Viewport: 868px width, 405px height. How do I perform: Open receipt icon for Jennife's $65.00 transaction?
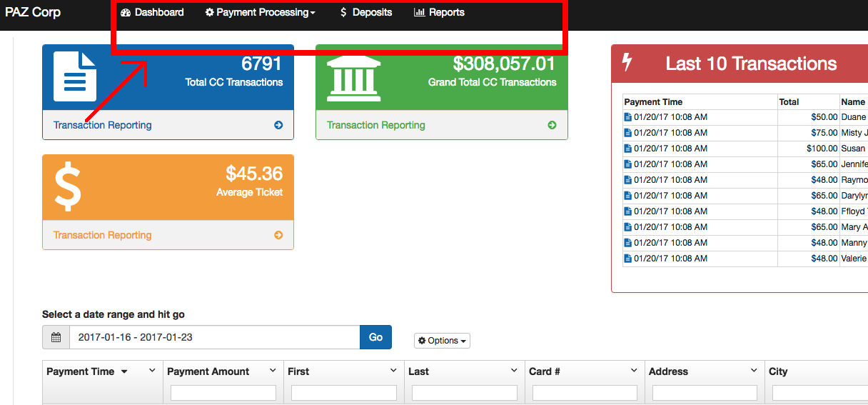[x=628, y=164]
